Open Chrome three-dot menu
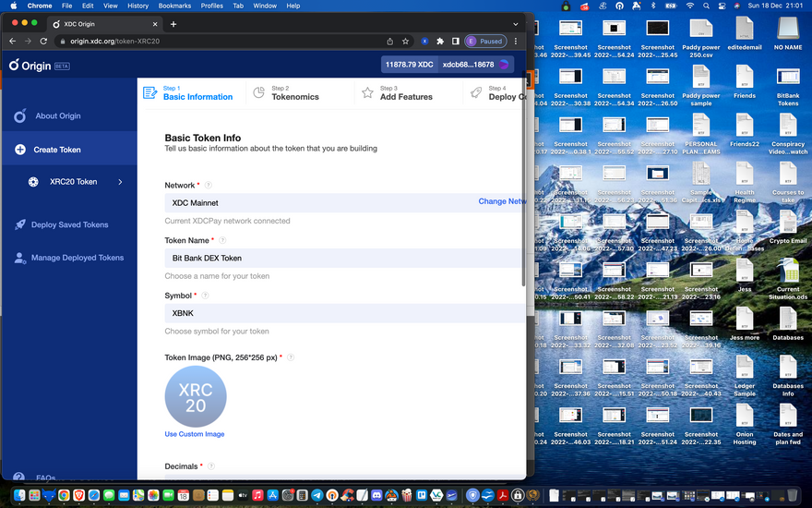 point(515,42)
